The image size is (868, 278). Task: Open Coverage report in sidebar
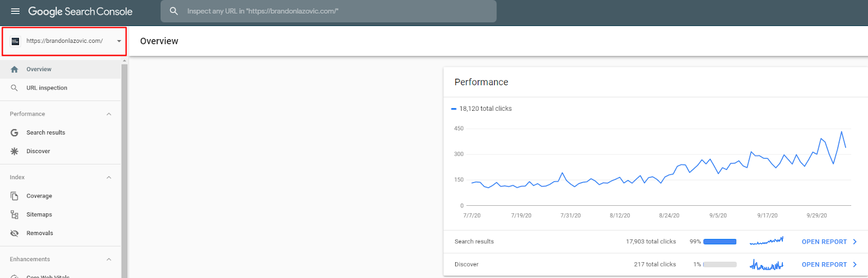60,196
